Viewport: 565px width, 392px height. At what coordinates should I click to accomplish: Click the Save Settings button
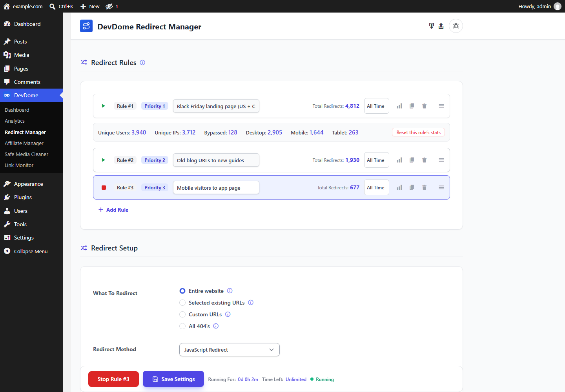[173, 379]
